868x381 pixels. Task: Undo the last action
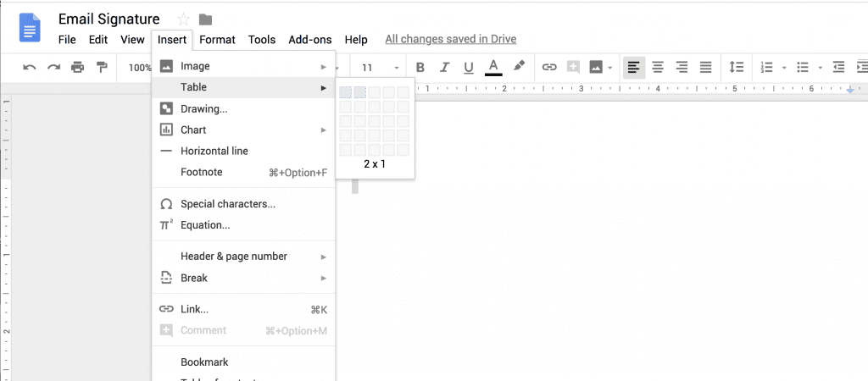click(30, 68)
